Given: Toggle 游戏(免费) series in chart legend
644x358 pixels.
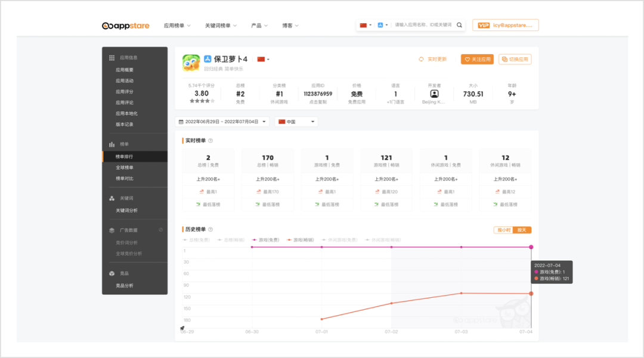Looking at the screenshot, I should pyautogui.click(x=265, y=240).
